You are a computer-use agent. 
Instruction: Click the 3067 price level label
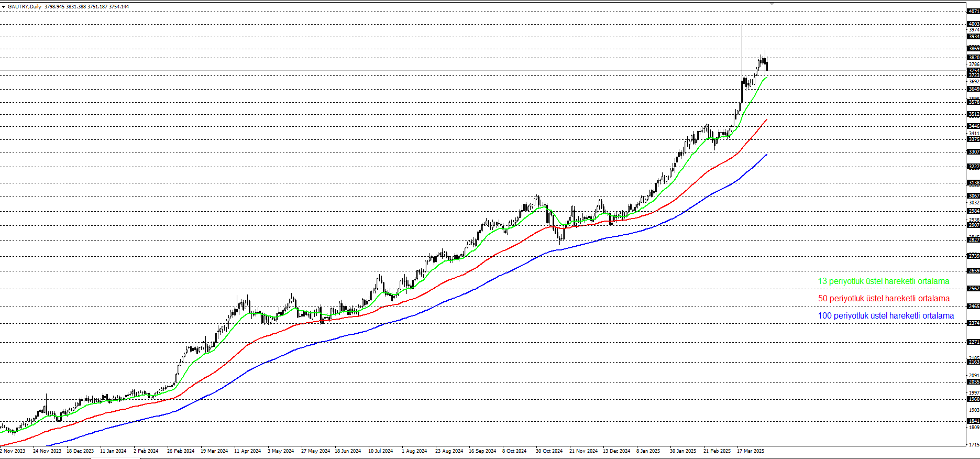(x=973, y=196)
